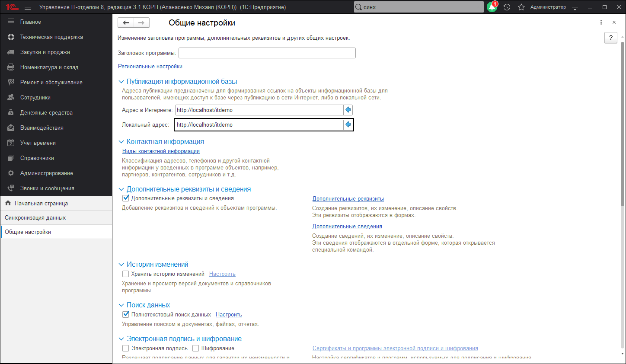
Task: Open the Администрирование section in sidebar
Action: [x=46, y=173]
